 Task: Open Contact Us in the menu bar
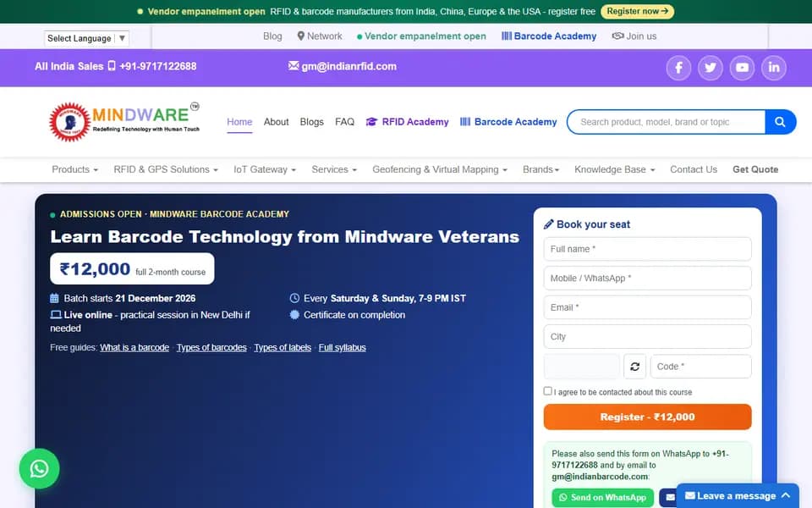coord(694,169)
